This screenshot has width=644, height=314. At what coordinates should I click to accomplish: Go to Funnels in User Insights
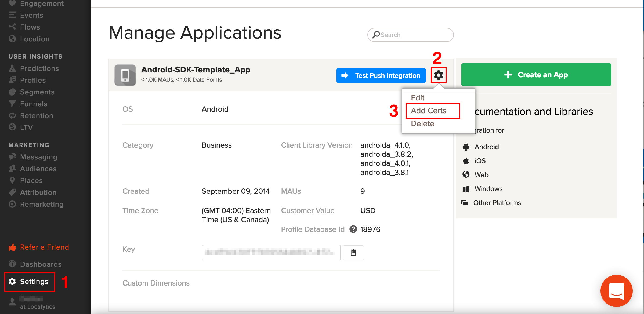coord(34,104)
